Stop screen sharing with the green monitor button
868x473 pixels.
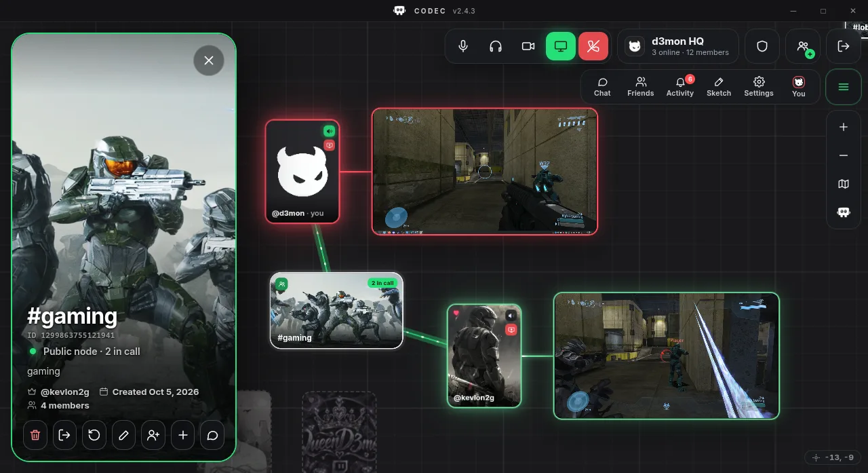point(561,46)
